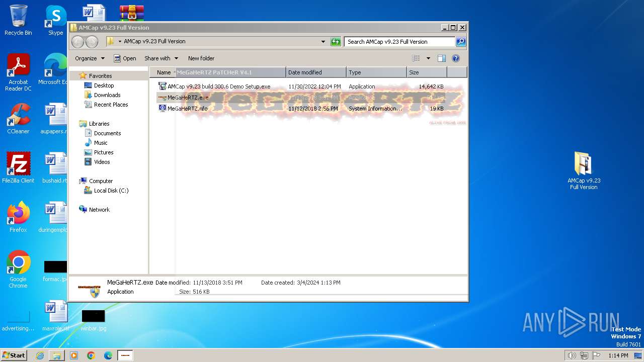This screenshot has height=362, width=644.
Task: Click the Change your view icon
Action: 416,58
